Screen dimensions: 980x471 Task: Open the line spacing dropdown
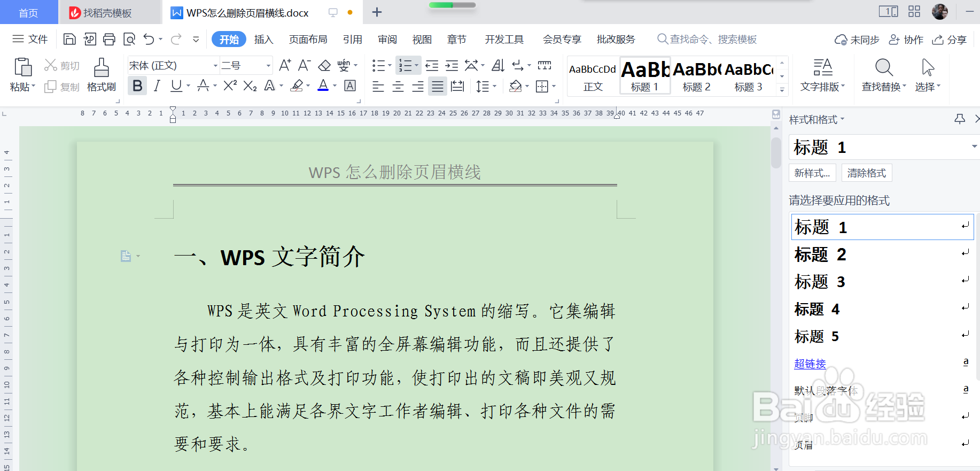(494, 86)
